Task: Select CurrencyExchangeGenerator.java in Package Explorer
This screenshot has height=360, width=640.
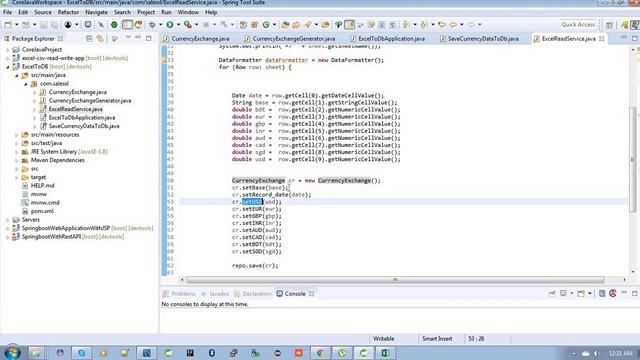Action: [90, 101]
